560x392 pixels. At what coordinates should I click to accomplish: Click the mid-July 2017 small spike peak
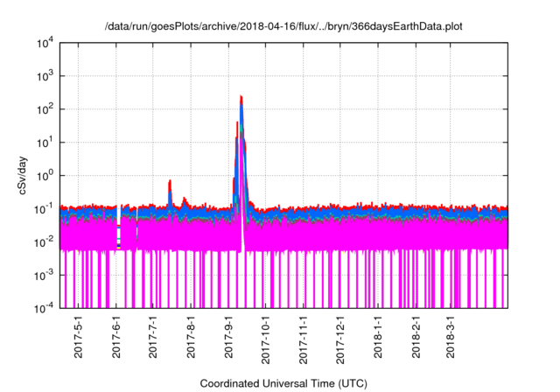point(170,181)
